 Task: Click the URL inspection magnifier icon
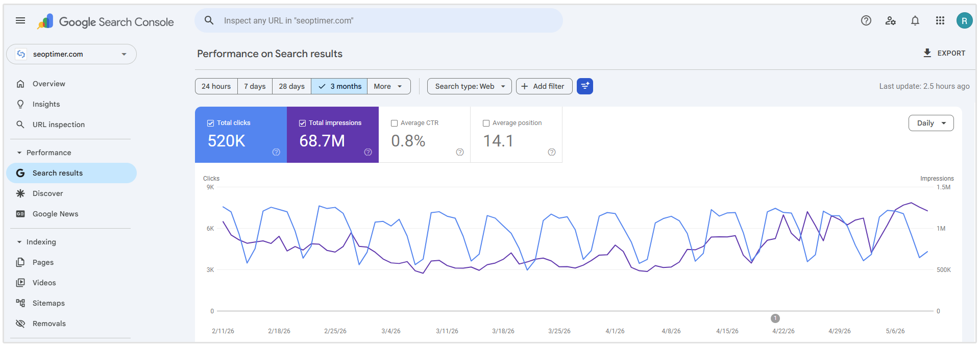pyautogui.click(x=20, y=125)
